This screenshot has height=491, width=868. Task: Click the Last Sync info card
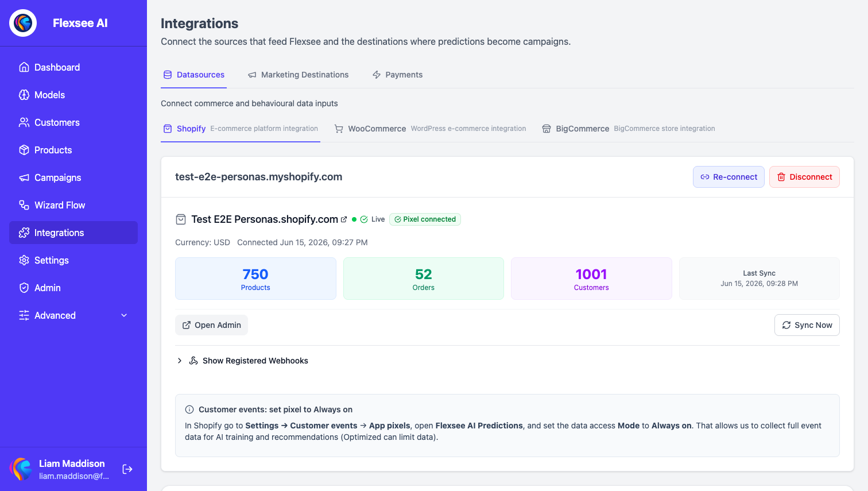pos(759,279)
